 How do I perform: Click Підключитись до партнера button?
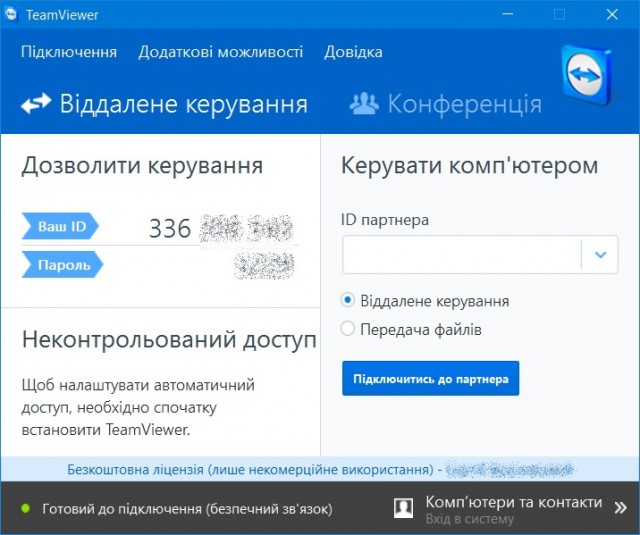(x=431, y=378)
